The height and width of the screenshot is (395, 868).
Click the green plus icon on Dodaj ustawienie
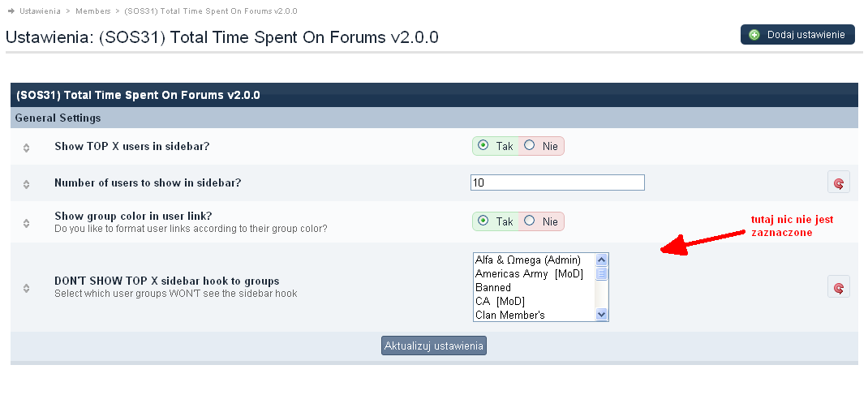coord(754,35)
